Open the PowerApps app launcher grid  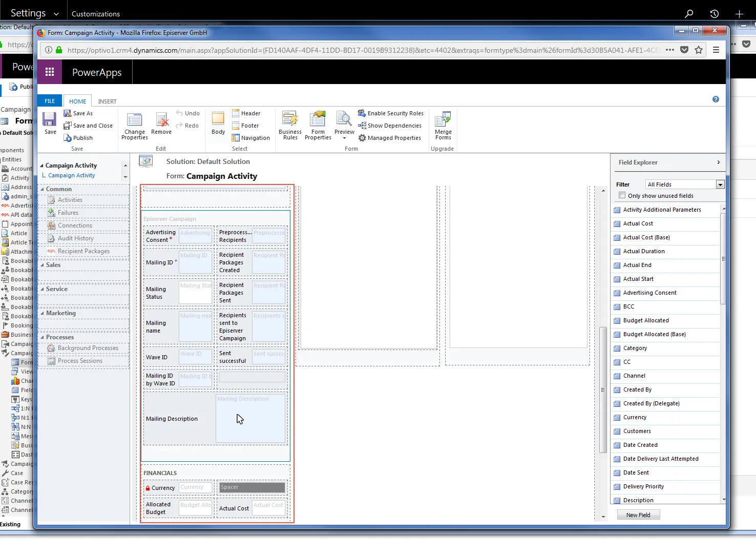50,72
